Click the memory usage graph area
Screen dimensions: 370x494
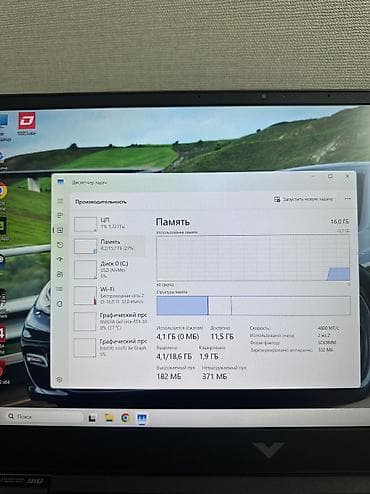point(253,258)
